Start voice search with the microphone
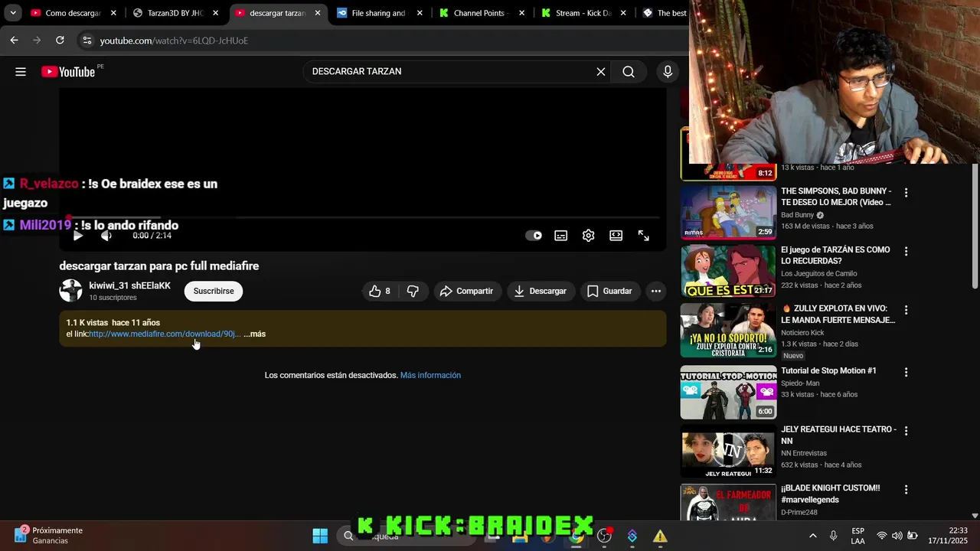The image size is (980, 551). 668,71
